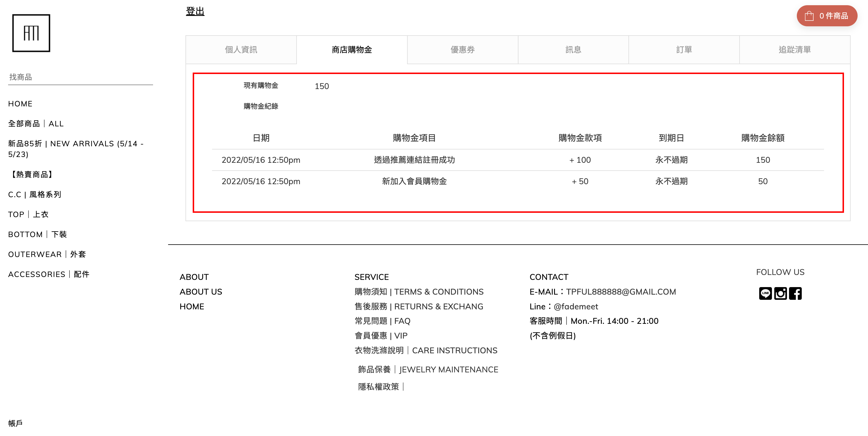Image resolution: width=868 pixels, height=436 pixels.
Task: Open the shopping cart with 0 items
Action: 827,16
